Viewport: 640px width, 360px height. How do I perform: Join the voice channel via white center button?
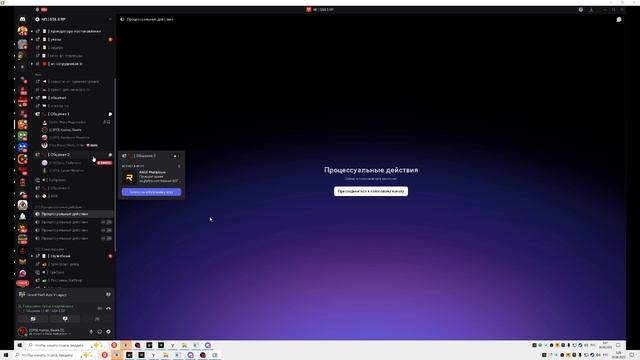tap(371, 191)
